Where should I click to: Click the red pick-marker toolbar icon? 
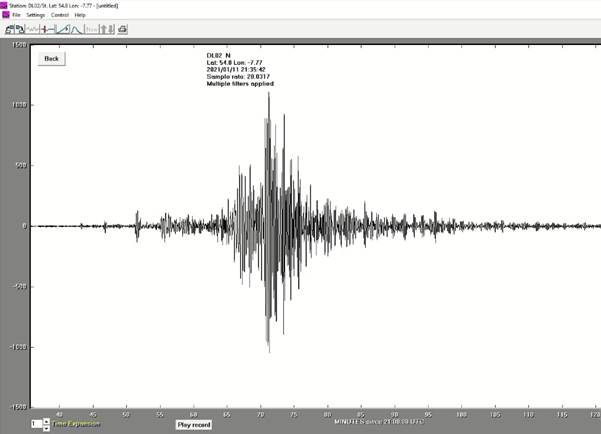[48, 29]
